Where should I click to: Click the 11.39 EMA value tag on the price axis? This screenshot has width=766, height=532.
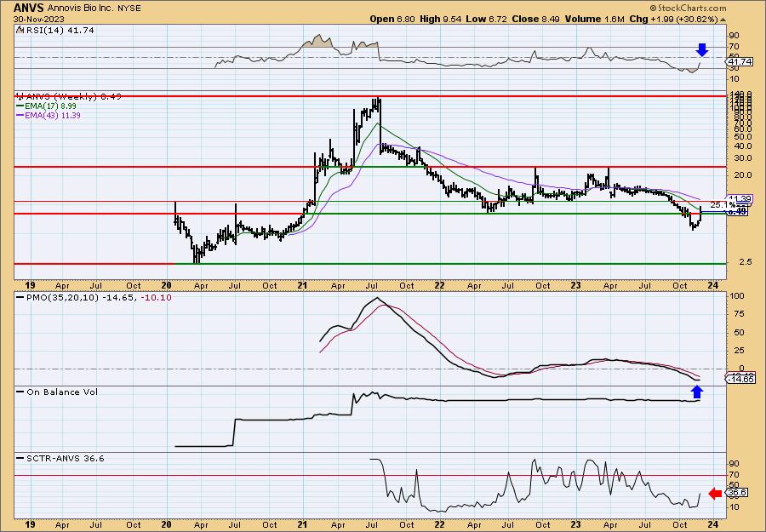coord(740,199)
